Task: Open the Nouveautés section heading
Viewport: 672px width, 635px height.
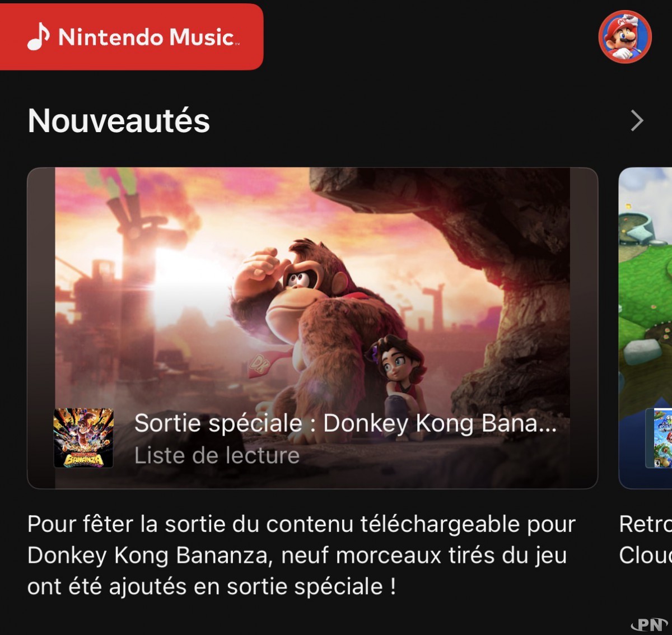Action: [119, 120]
